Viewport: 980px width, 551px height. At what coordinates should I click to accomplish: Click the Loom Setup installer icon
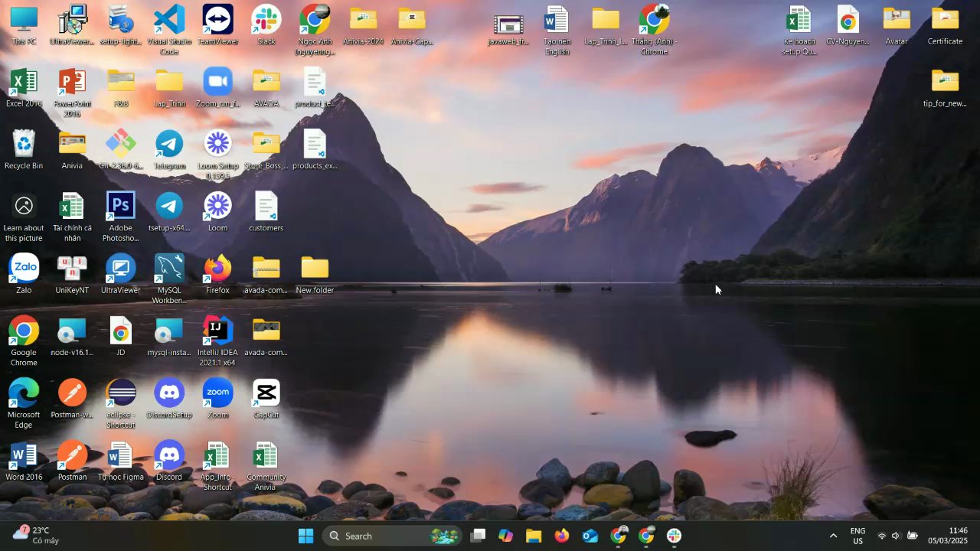[217, 155]
